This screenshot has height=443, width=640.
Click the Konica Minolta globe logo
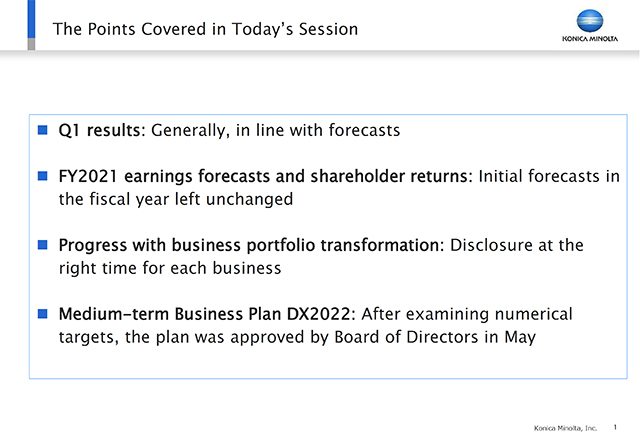tap(590, 21)
